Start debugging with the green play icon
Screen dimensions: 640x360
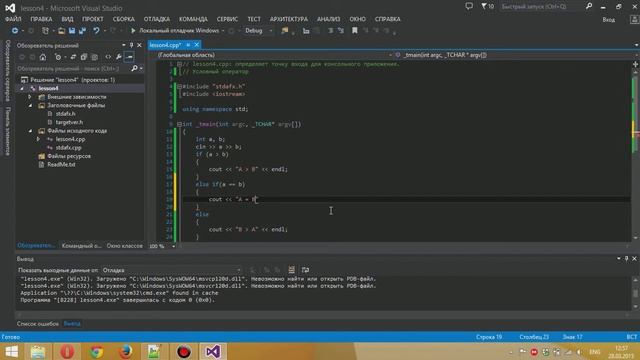133,31
